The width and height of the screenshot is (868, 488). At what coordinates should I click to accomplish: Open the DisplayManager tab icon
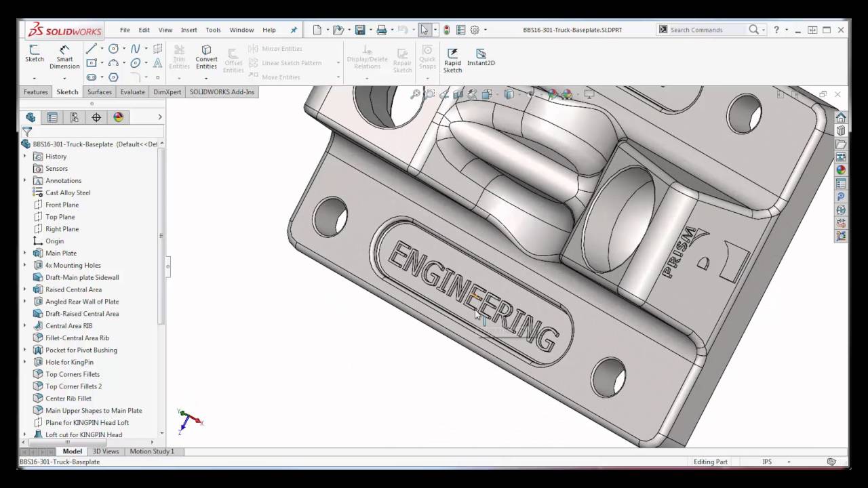click(119, 117)
